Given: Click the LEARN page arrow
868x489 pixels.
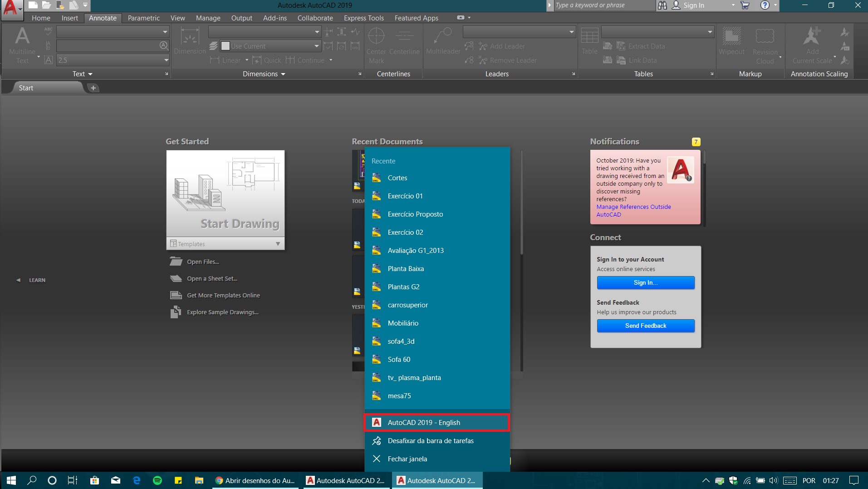Looking at the screenshot, I should 18,280.
